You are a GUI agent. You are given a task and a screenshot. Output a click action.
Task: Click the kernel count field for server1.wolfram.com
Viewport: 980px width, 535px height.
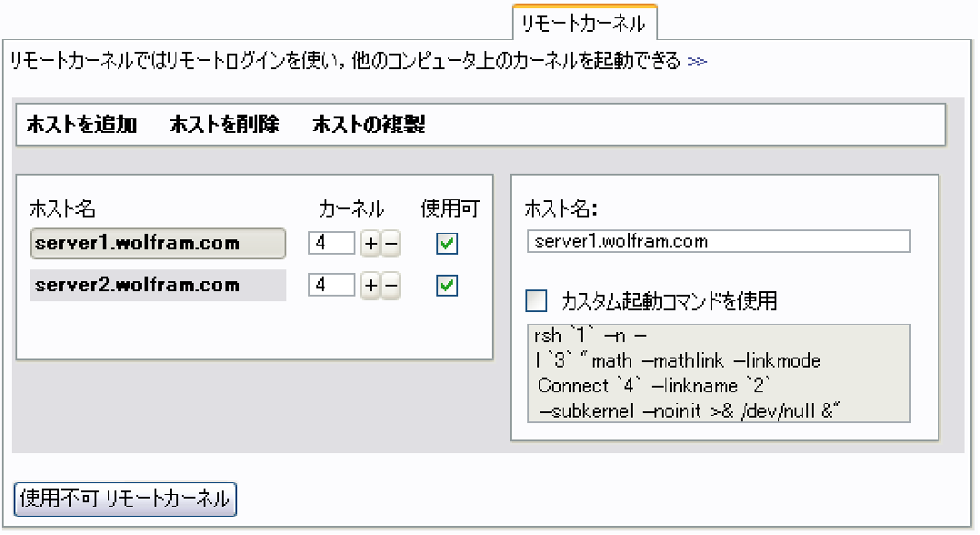click(331, 243)
